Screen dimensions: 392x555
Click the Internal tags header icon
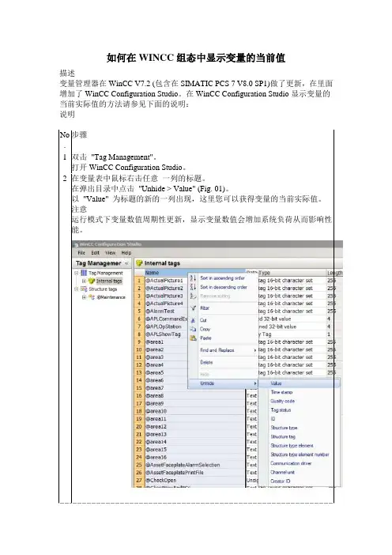click(139, 263)
